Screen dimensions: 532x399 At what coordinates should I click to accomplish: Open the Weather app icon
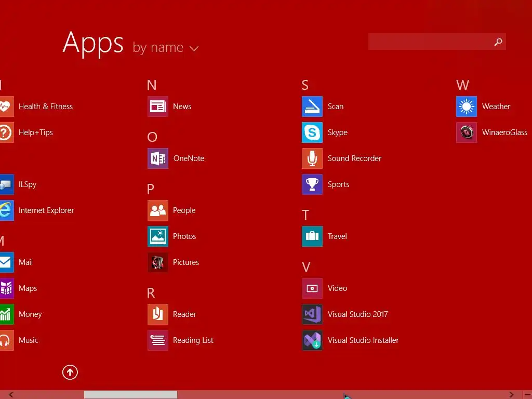467,107
